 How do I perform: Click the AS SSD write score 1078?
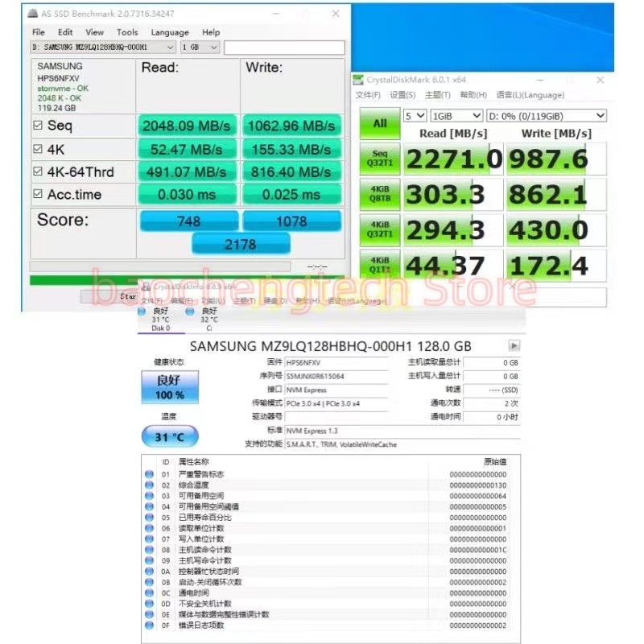click(x=291, y=221)
